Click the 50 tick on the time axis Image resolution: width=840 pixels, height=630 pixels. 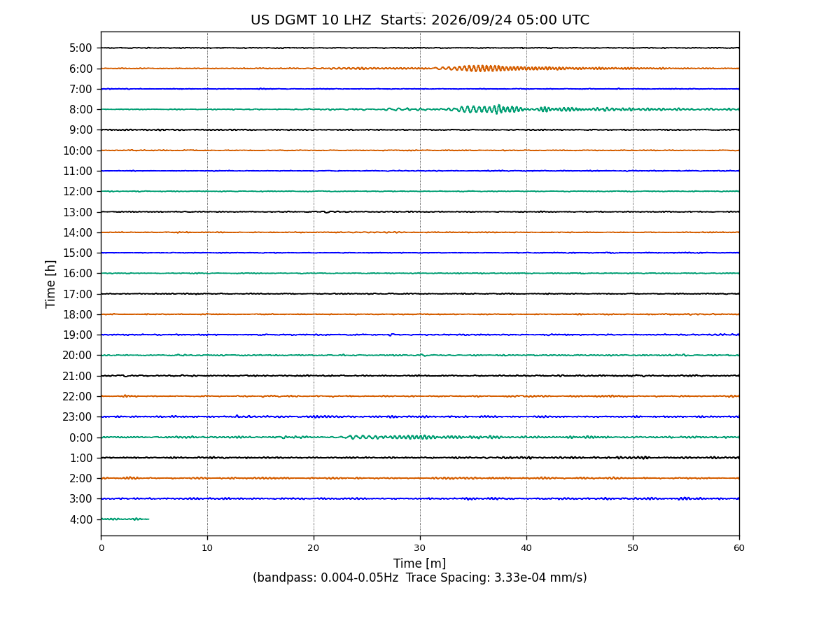coord(633,548)
